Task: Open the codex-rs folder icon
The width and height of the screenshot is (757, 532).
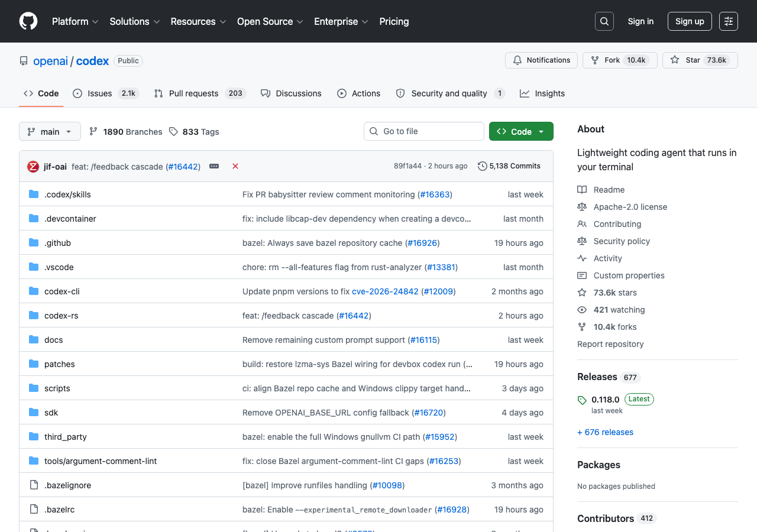Action: 34,316
